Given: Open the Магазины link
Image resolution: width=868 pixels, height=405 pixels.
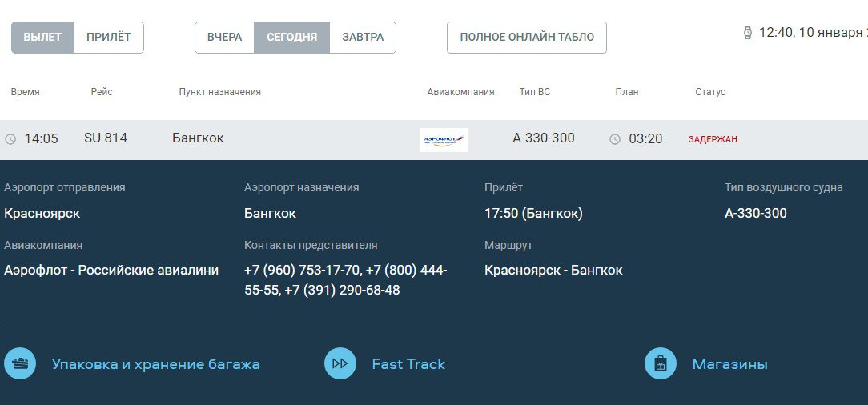Looking at the screenshot, I should tap(729, 364).
